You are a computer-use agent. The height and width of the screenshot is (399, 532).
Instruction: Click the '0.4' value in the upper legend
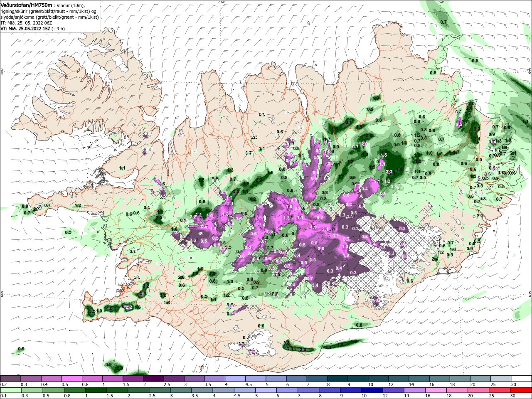point(44,384)
